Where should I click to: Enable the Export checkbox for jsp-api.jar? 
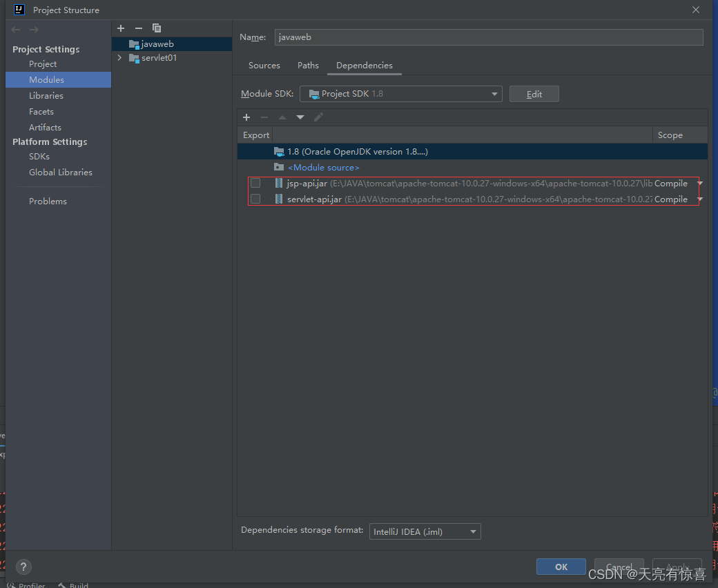(x=255, y=183)
